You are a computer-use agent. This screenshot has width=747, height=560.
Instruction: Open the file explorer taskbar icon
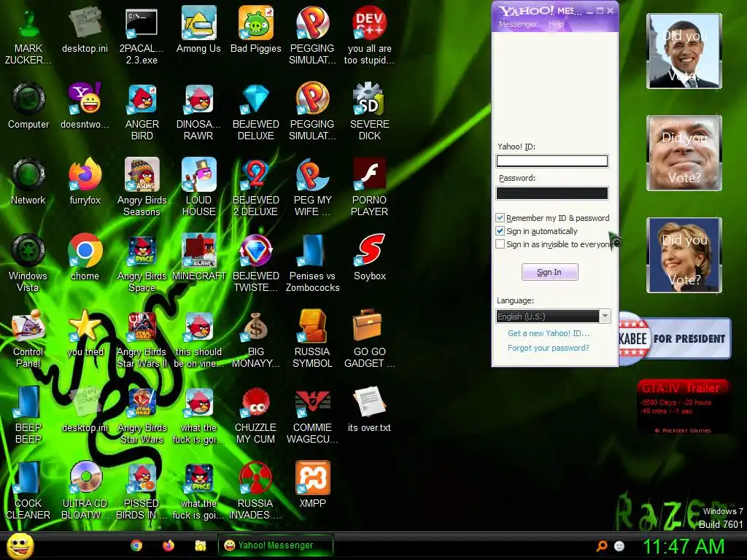pos(200,545)
